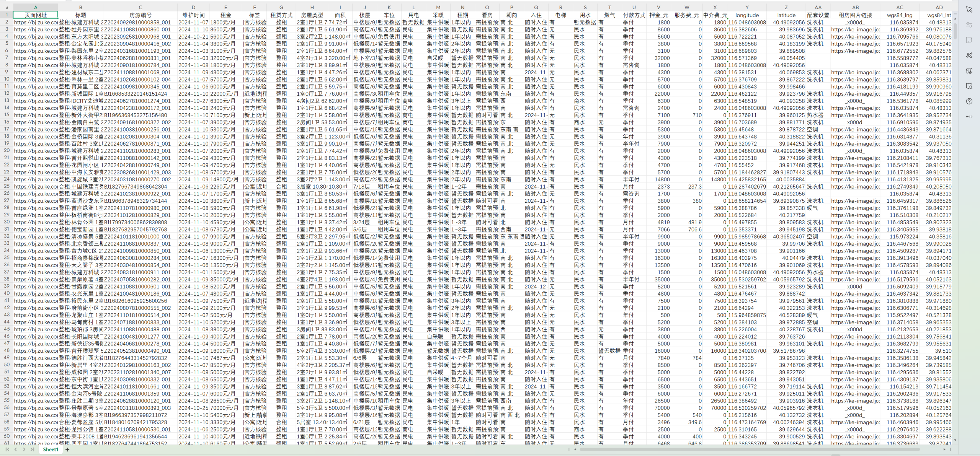Viewport: 980px width, 456px height.
Task: Go to next sheet arrow
Action: coord(24,449)
